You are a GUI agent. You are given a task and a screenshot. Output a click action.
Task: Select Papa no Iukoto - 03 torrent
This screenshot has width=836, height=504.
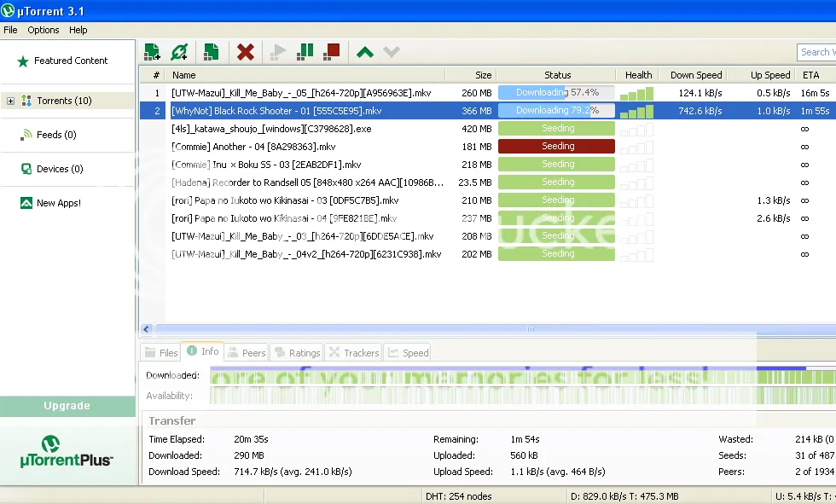[487, 200]
